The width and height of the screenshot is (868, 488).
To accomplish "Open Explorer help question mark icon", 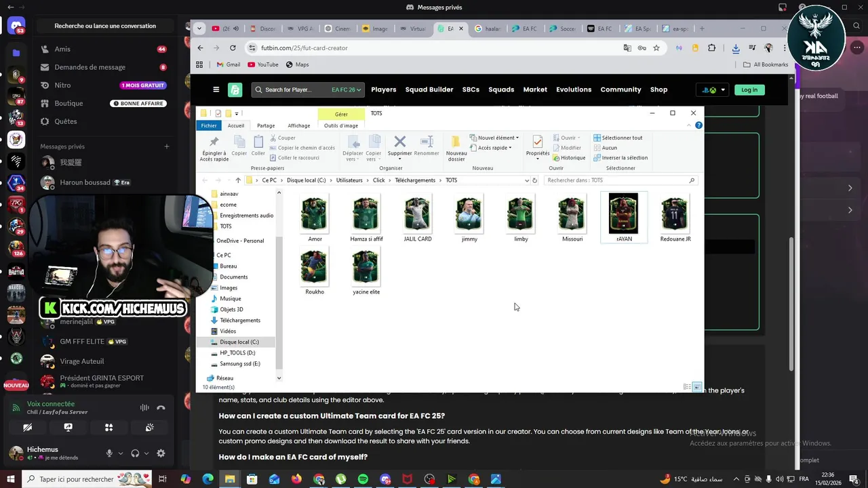I will click(x=698, y=125).
